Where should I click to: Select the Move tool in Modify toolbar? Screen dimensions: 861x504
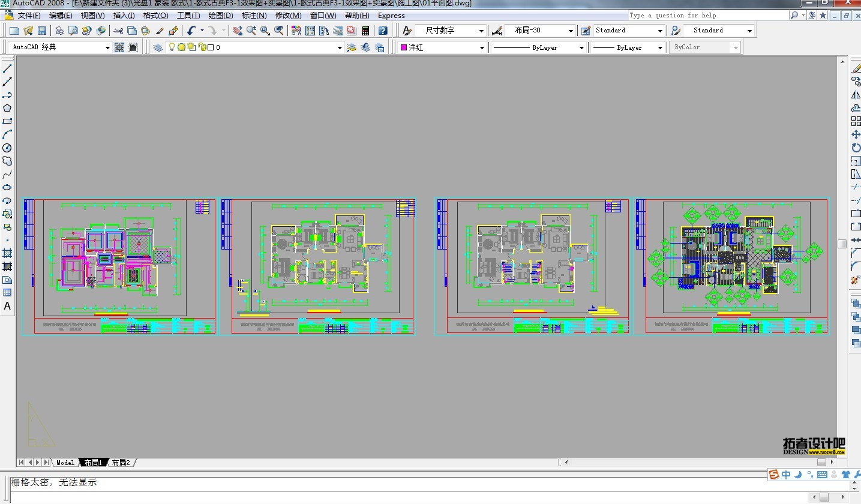856,134
